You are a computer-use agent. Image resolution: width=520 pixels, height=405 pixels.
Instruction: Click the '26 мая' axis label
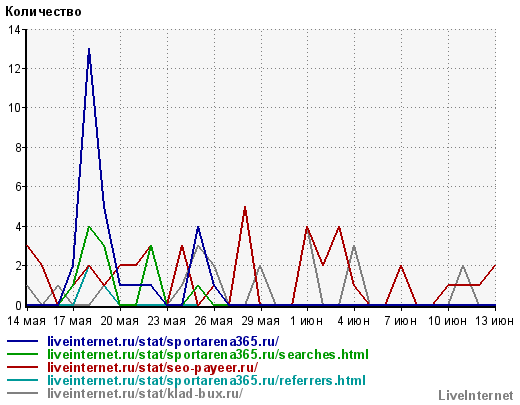pos(214,321)
